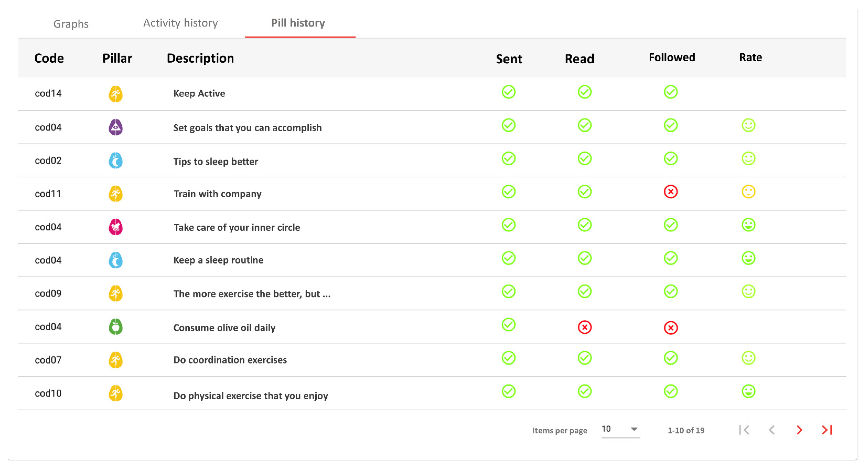Click the Description column header
Screen dimensions: 868x470
[200, 58]
